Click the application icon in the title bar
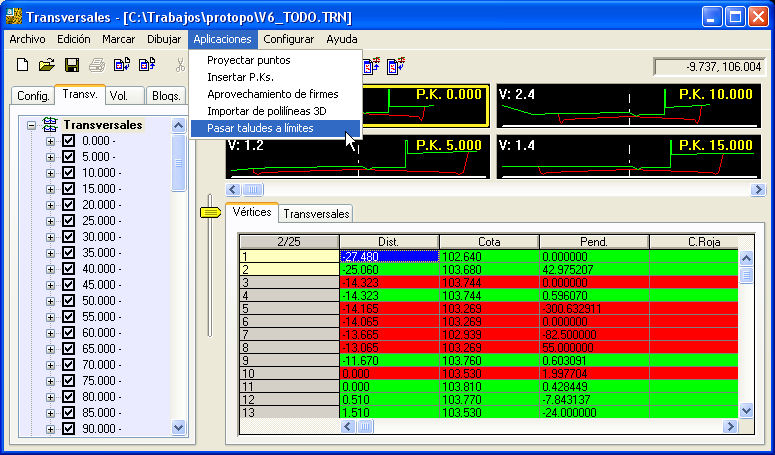The height and width of the screenshot is (455, 775). [14, 17]
